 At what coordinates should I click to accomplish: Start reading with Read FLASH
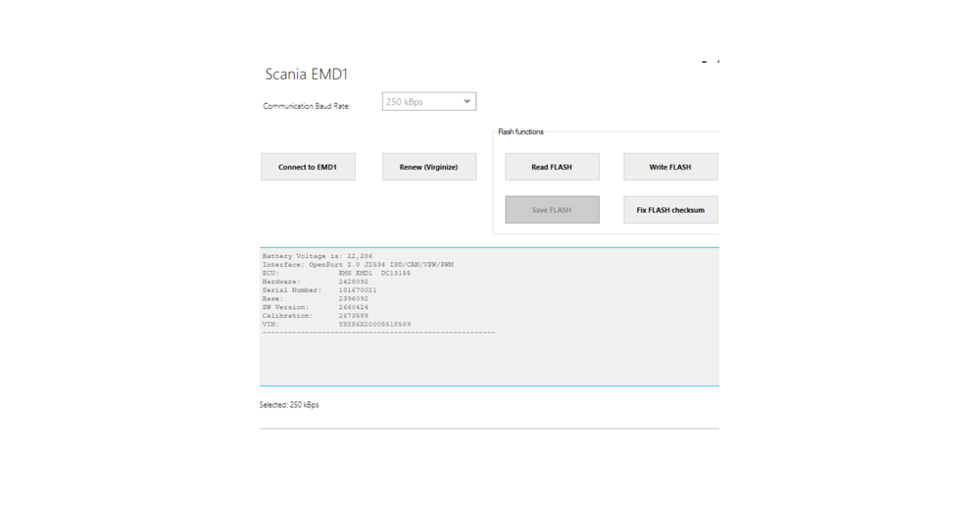[552, 167]
